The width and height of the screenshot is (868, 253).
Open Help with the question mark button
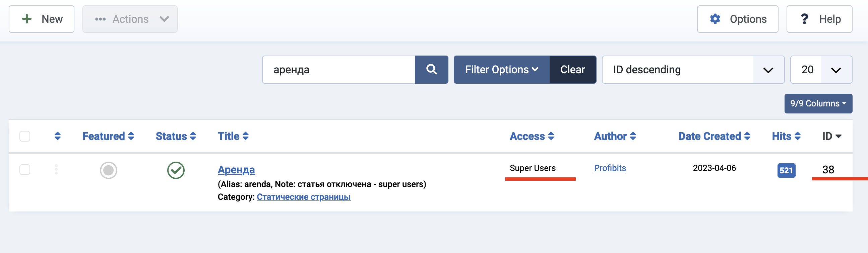click(819, 19)
